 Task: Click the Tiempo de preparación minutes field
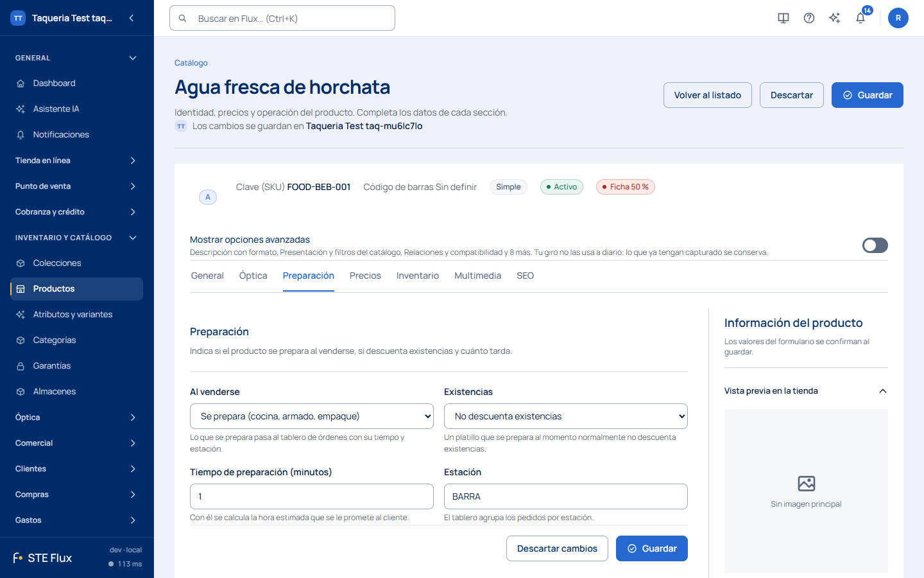(312, 496)
